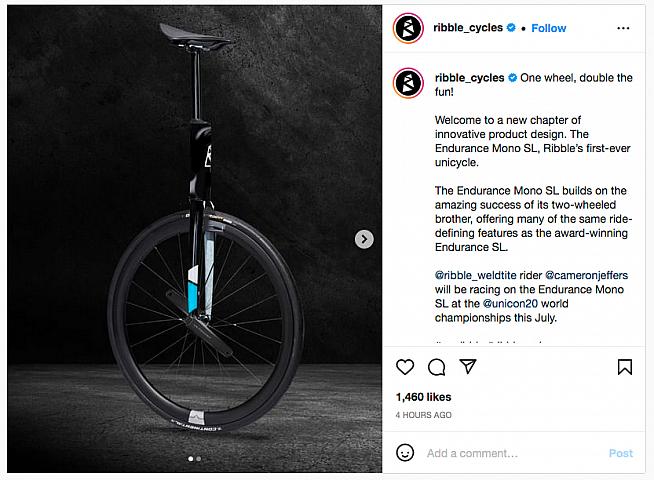
Task: Select second carousel dot indicator
Action: coord(199,459)
